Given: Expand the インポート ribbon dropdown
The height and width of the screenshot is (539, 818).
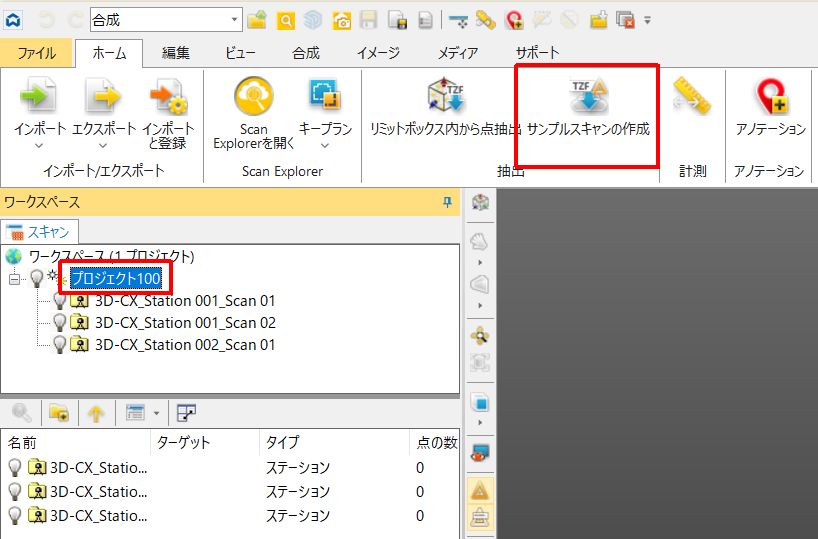Looking at the screenshot, I should click(40, 146).
